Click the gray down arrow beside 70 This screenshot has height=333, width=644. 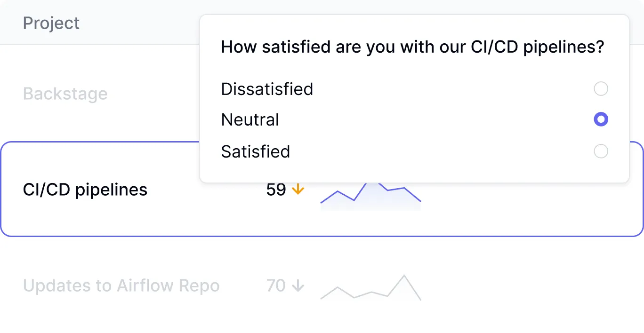(x=298, y=285)
